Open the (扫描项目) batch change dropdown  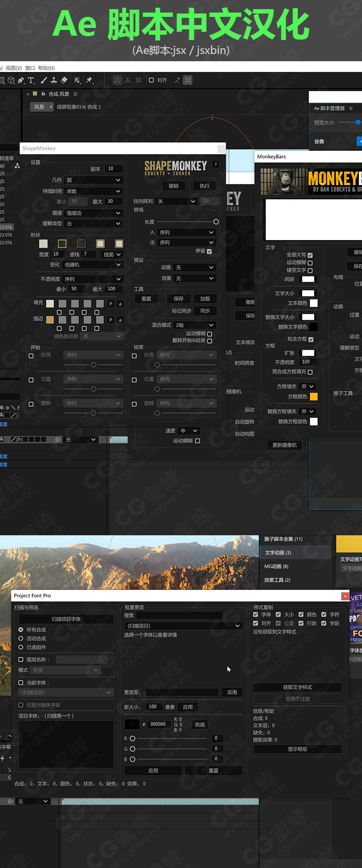(183, 625)
